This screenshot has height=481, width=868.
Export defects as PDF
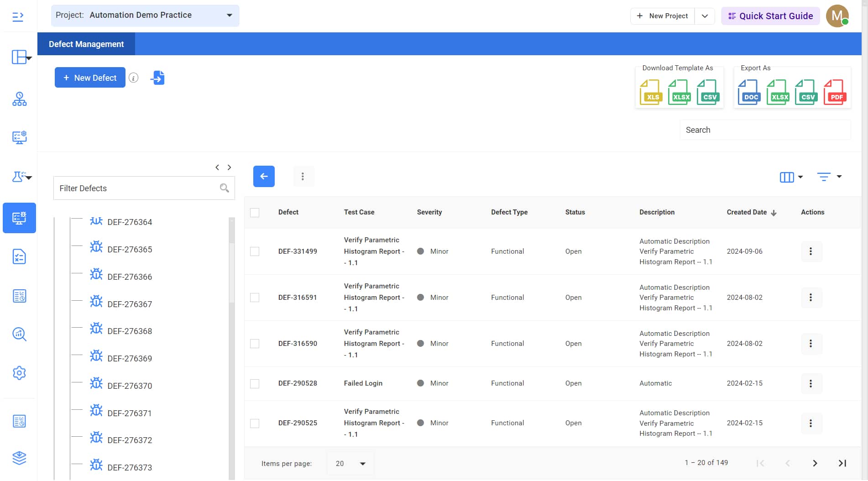pyautogui.click(x=835, y=92)
